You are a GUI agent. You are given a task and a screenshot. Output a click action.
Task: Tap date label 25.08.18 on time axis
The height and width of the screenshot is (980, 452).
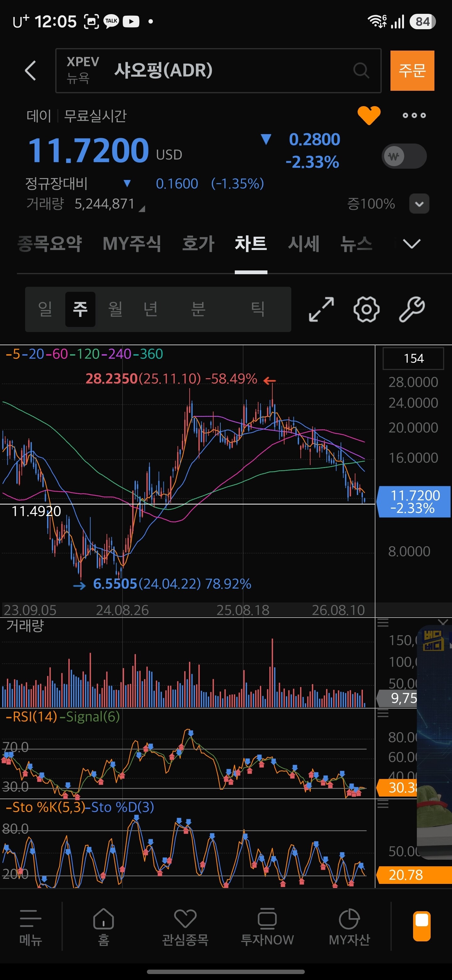tap(243, 610)
